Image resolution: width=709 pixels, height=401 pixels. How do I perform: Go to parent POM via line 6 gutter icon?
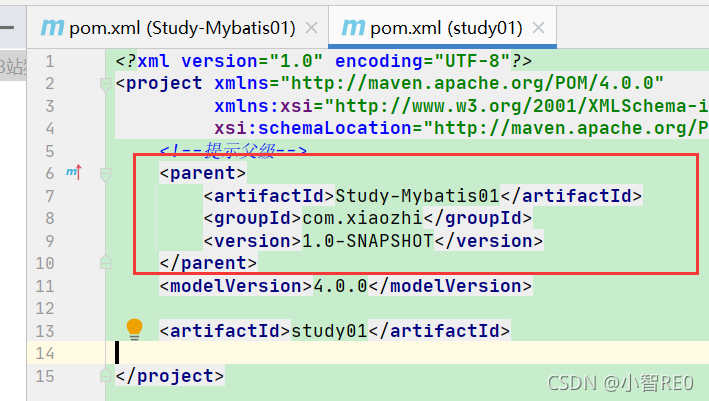pos(74,172)
